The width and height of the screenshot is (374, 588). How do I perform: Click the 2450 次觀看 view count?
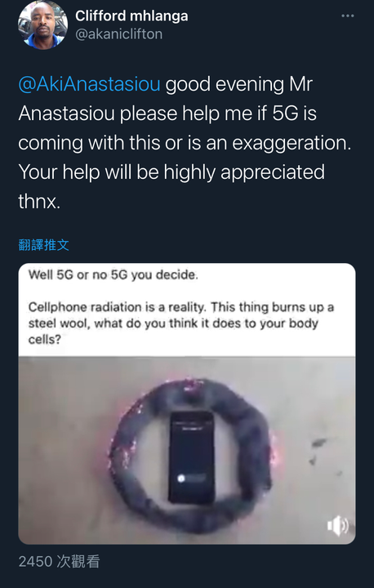click(60, 561)
